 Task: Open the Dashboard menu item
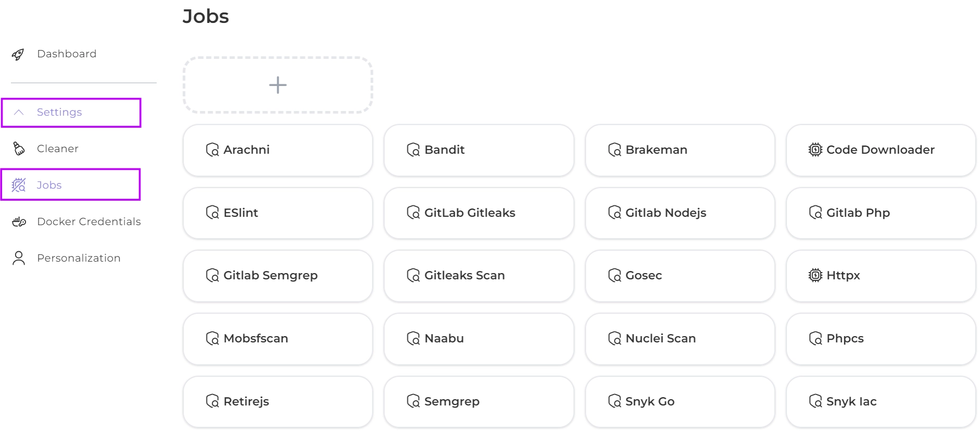pyautogui.click(x=67, y=54)
